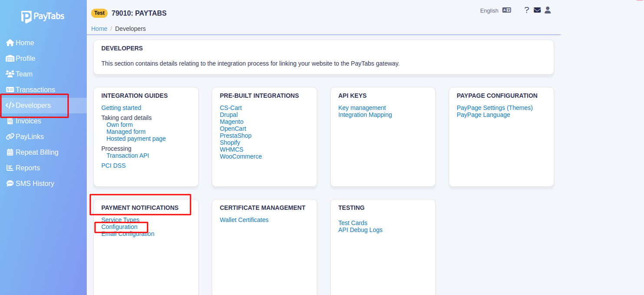
Task: Open the Integration Mapping link
Action: tap(365, 115)
